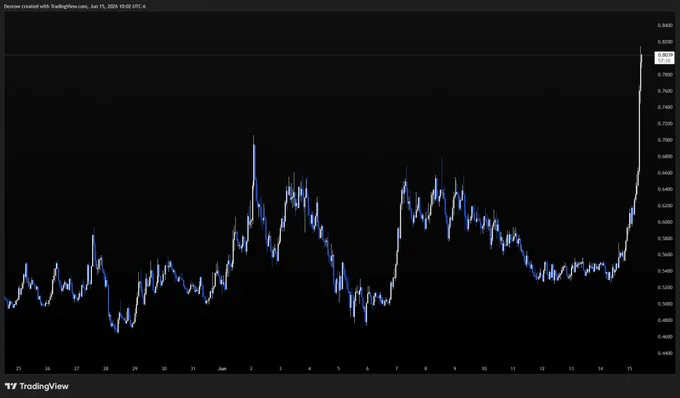Select the date label 2
This screenshot has width=680, height=398.
[x=251, y=369]
